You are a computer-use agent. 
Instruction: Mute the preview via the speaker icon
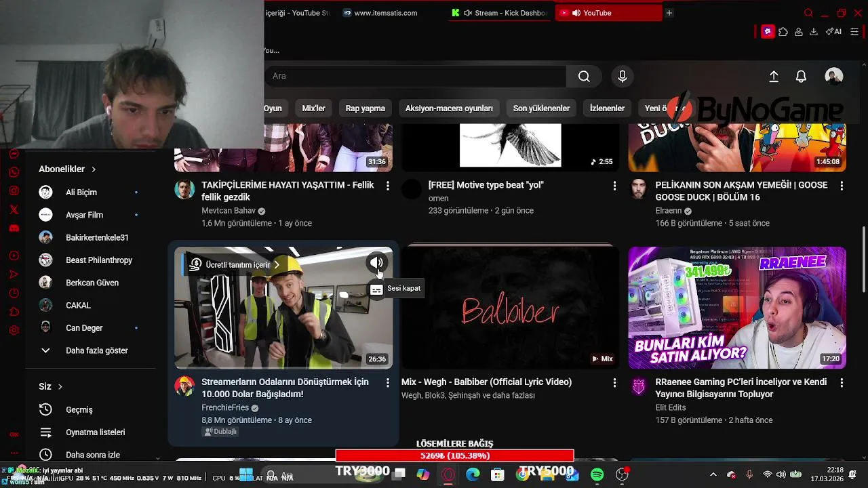click(376, 263)
